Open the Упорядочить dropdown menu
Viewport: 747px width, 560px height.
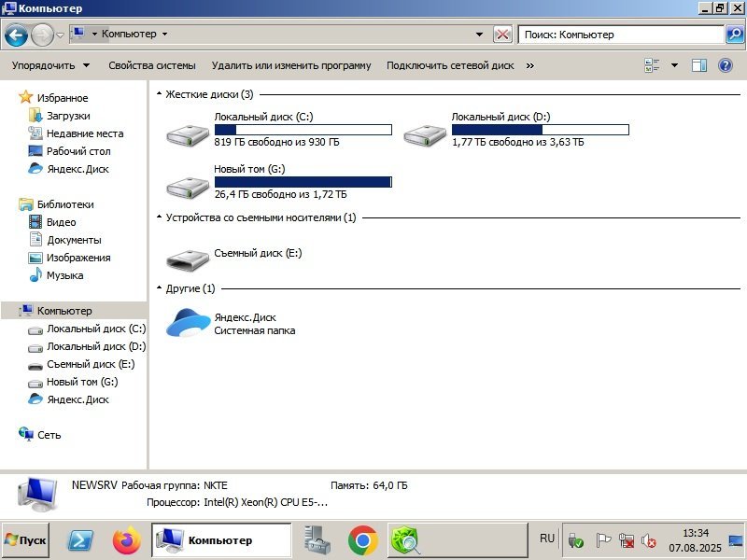(50, 65)
